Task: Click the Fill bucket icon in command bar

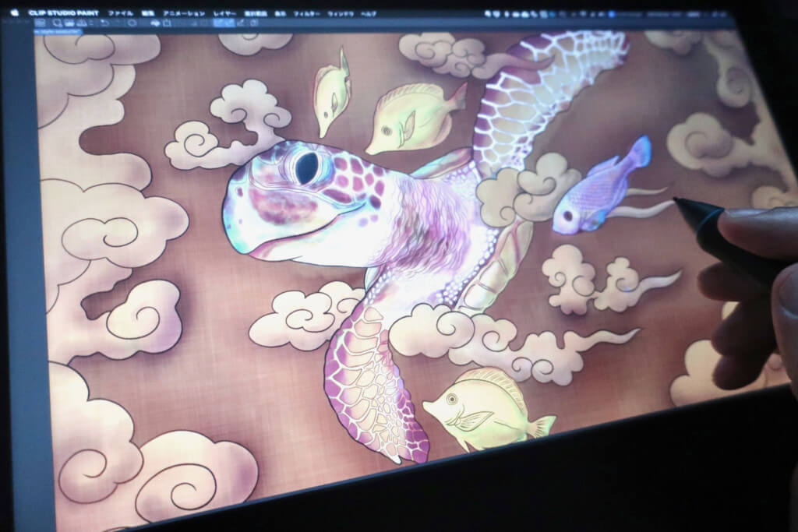Action: tap(155, 23)
